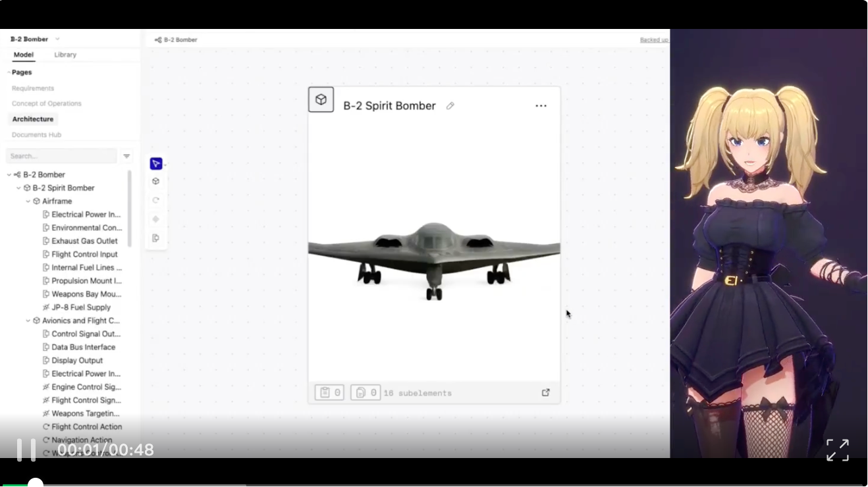Screen dimensions: 868x487
Task: Collapse the Pages section
Action: (9, 72)
